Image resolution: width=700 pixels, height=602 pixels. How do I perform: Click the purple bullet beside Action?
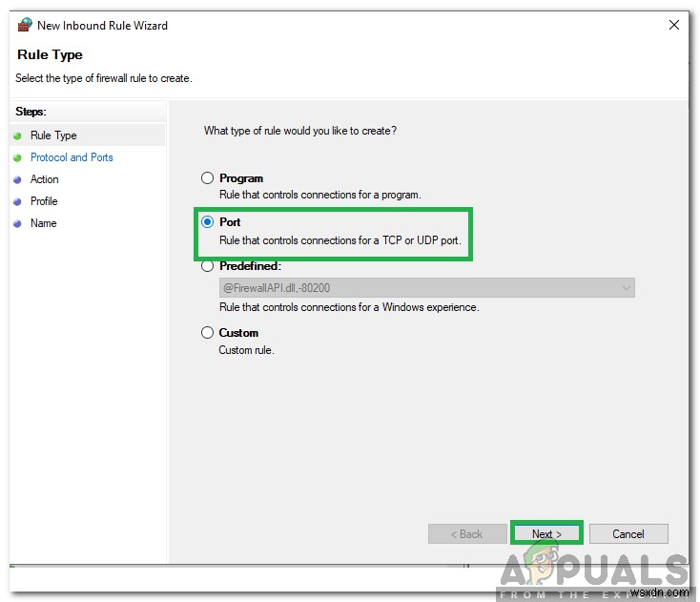coord(17,179)
